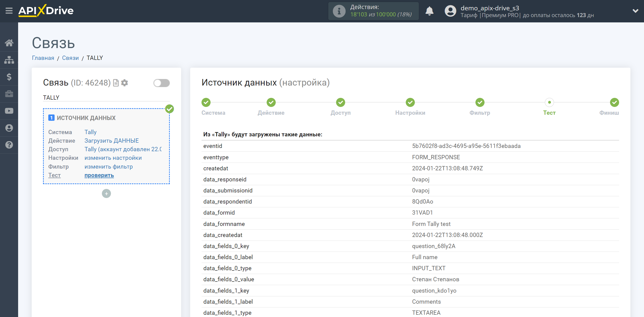Select eventid value 5b7602f8-ad3c...
The image size is (644, 317).
point(466,146)
